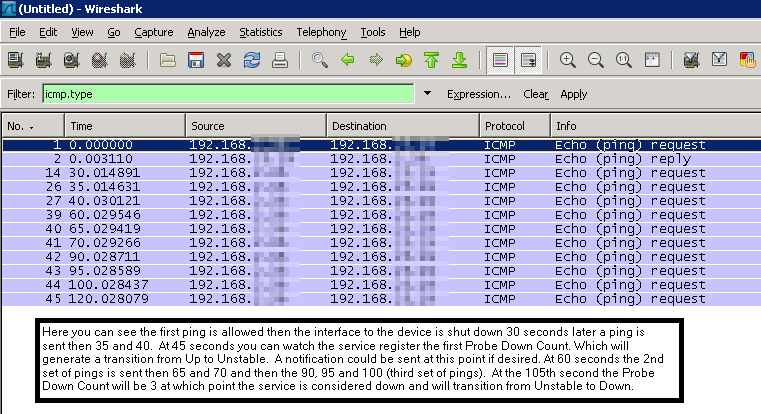Jump to the first packet
This screenshot has width=761, height=414.
click(x=431, y=60)
